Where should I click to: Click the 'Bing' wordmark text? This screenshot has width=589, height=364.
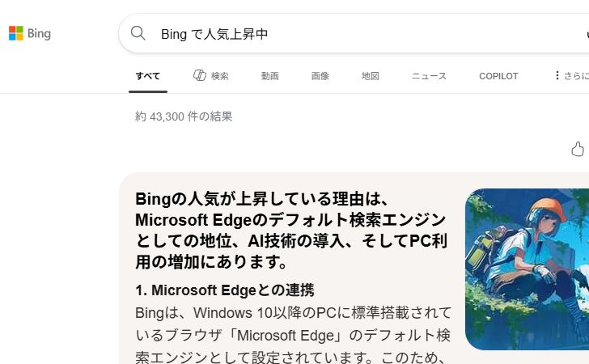click(39, 33)
